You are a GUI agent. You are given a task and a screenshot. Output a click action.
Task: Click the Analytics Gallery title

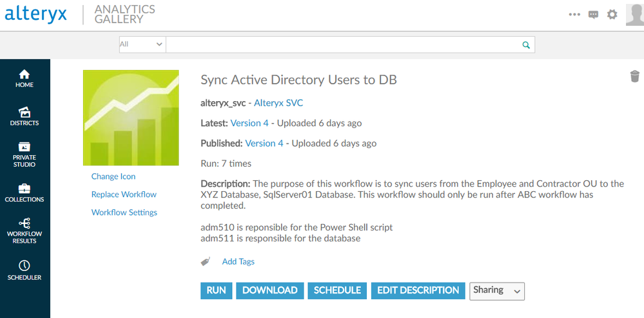pyautogui.click(x=125, y=14)
